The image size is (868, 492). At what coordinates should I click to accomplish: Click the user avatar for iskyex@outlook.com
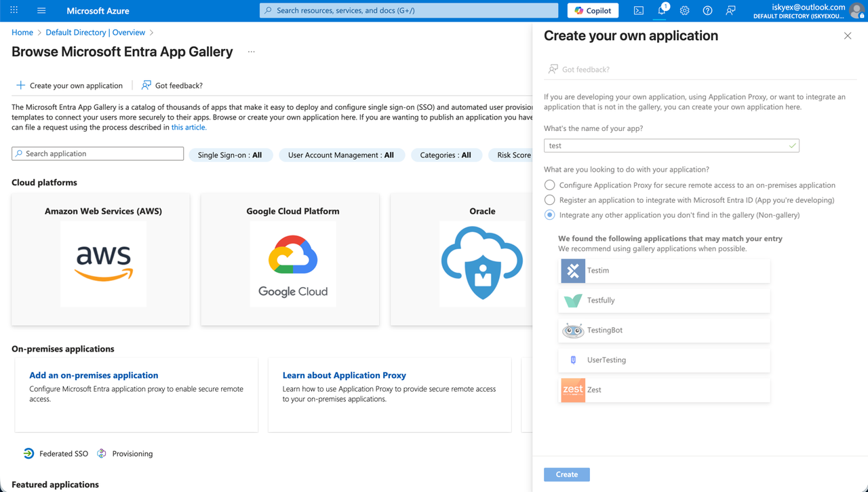click(x=856, y=10)
